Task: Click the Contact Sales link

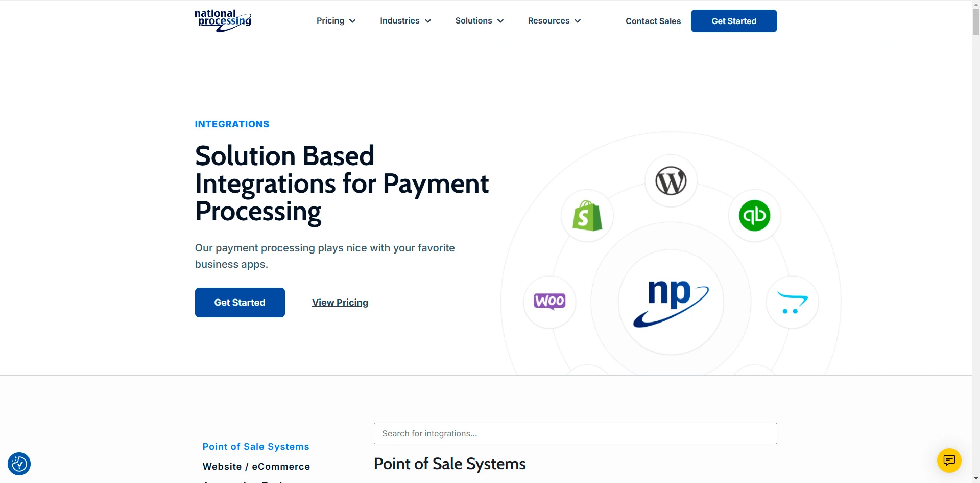Action: coord(653,21)
